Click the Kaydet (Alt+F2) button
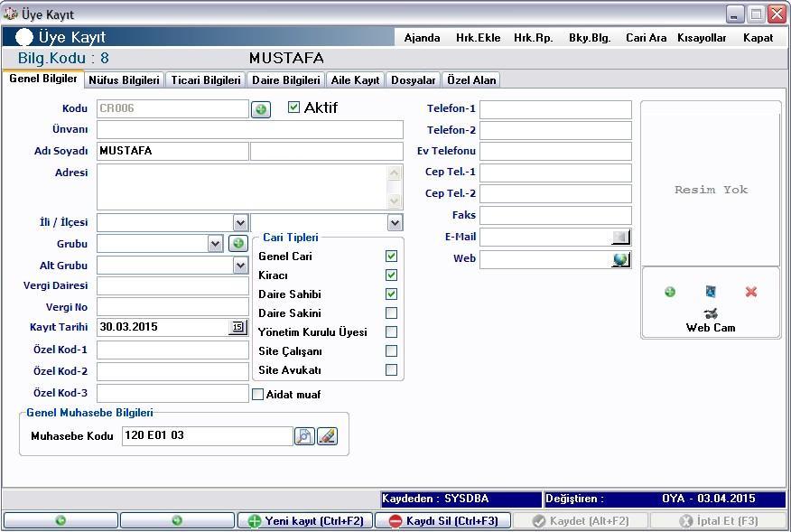 click(581, 521)
